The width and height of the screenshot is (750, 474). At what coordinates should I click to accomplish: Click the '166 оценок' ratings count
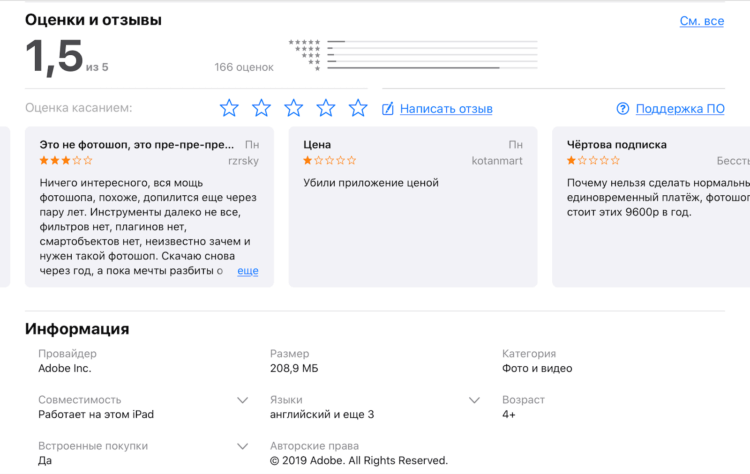(244, 67)
